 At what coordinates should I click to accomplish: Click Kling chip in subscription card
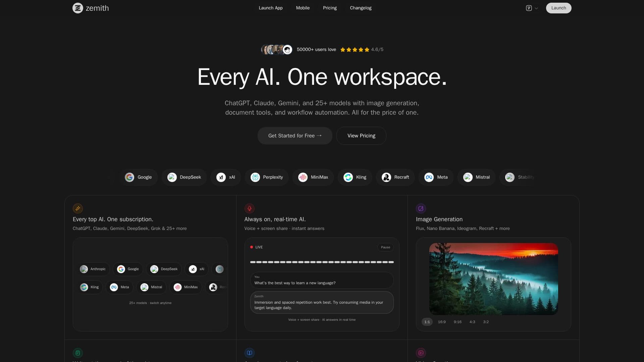click(90, 287)
